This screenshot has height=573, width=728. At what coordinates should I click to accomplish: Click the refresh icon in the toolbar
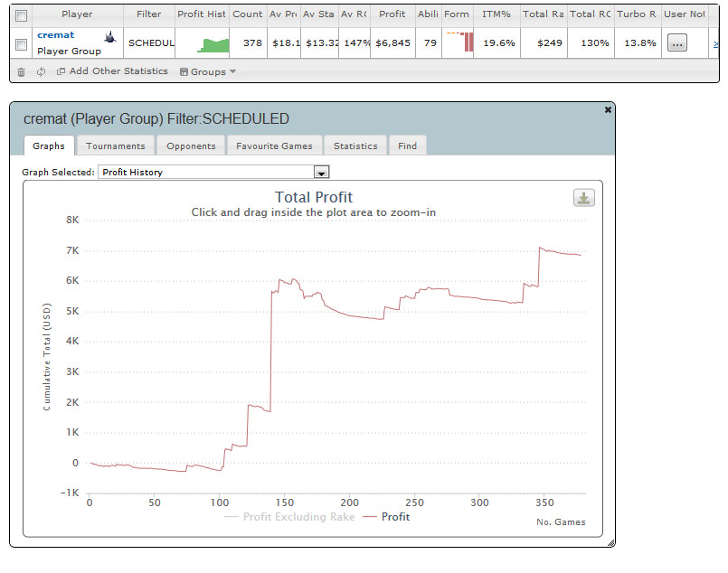(42, 72)
